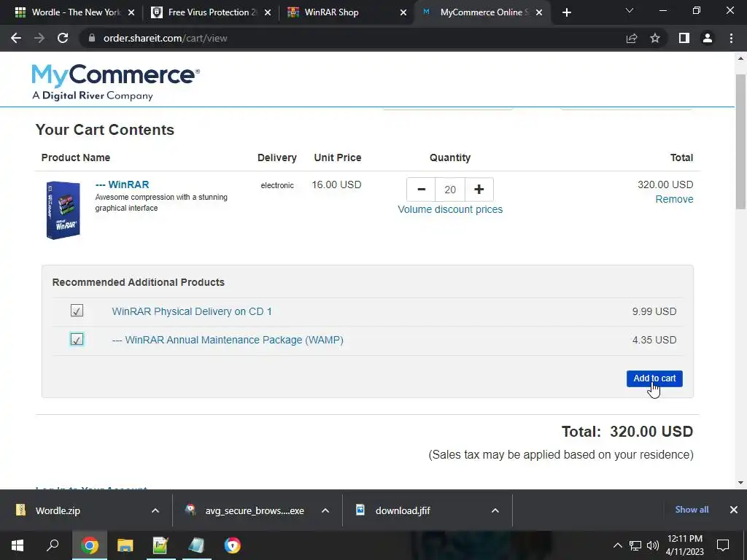Image resolution: width=747 pixels, height=560 pixels.
Task: Open the --- WinRAR product link
Action: point(122,184)
